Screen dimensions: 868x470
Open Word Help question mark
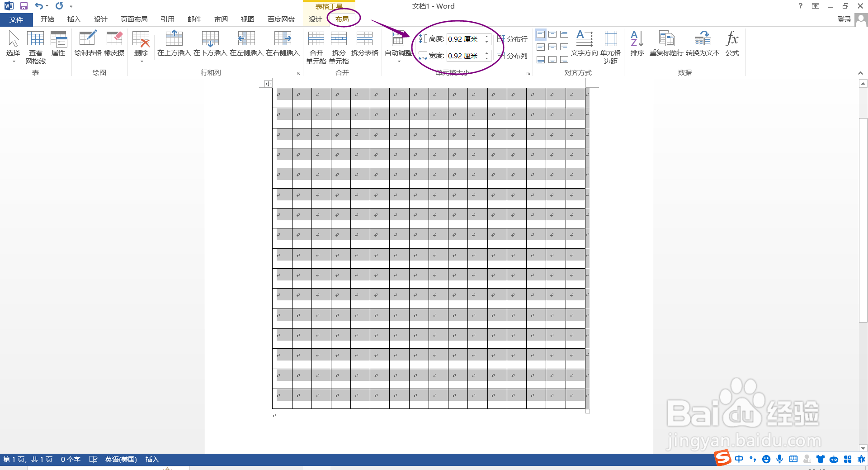(x=801, y=6)
